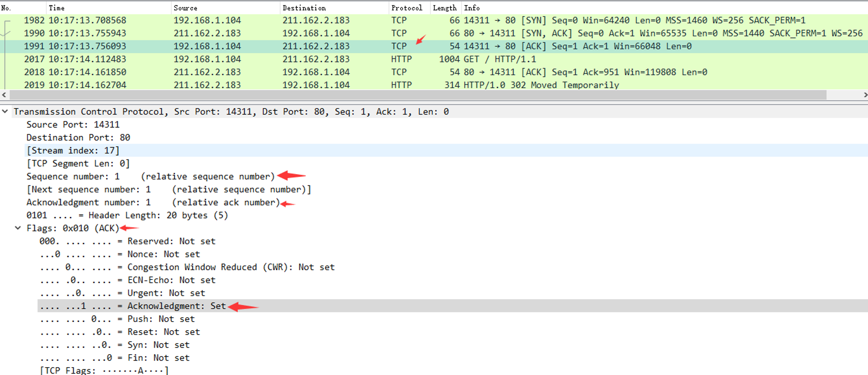868x375 pixels.
Task: Select the Source Port: 14311 field
Action: (73, 125)
